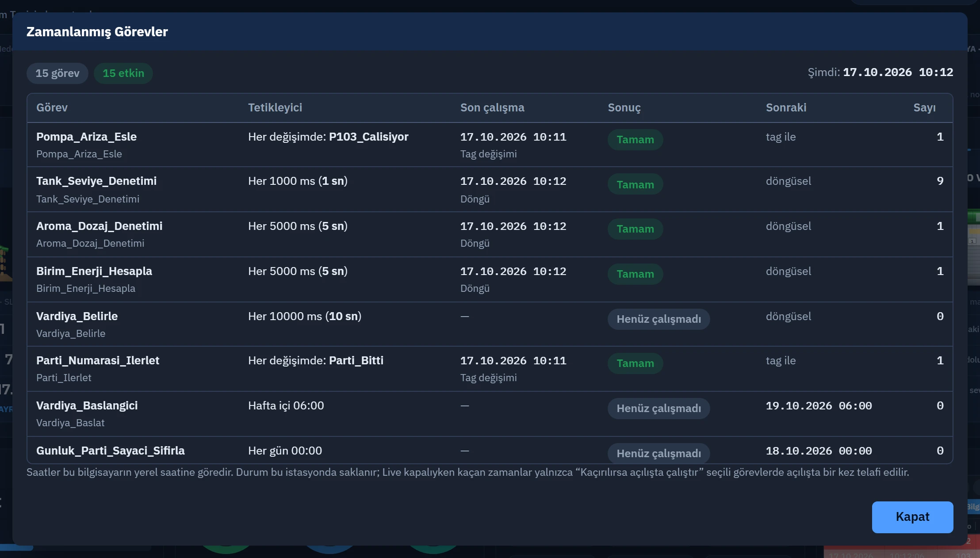The image size is (980, 558).
Task: Select the Vardiya_Baslangici task name
Action: (87, 405)
